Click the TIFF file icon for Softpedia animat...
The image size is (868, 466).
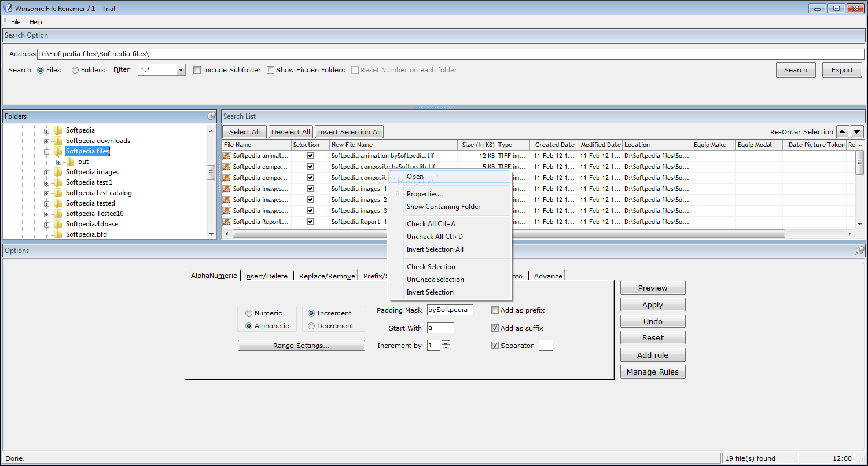click(x=227, y=156)
